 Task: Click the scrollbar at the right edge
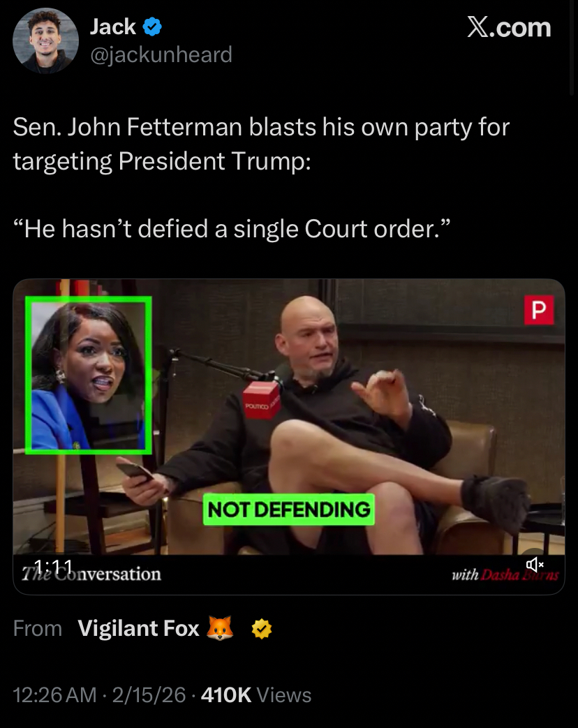[572, 47]
